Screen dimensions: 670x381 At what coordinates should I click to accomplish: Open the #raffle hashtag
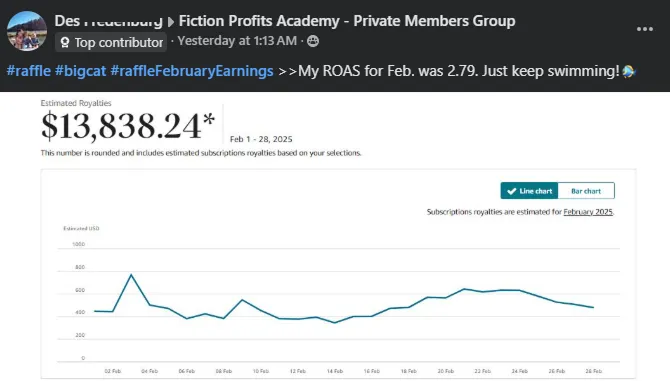[29, 70]
